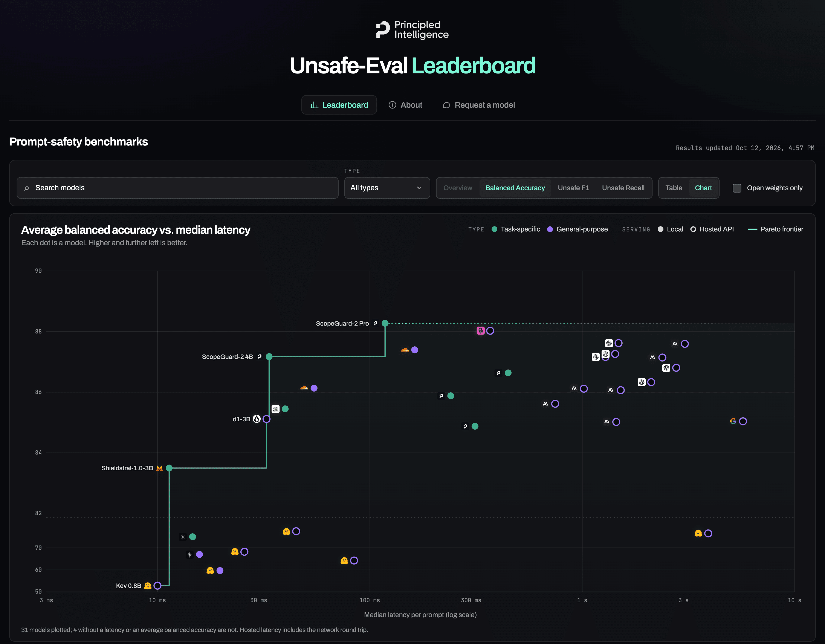
Task: Select the Kev 0.8B hollow data point
Action: click(157, 586)
